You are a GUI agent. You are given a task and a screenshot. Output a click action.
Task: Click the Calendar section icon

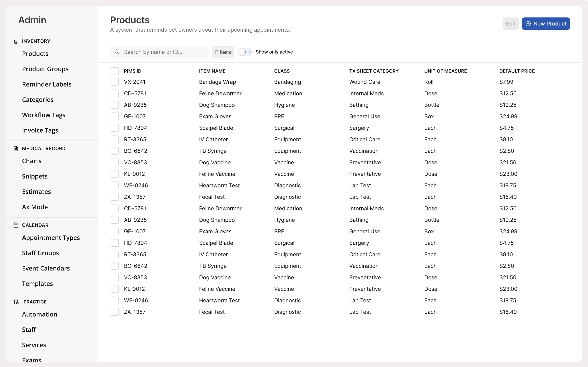(16, 225)
